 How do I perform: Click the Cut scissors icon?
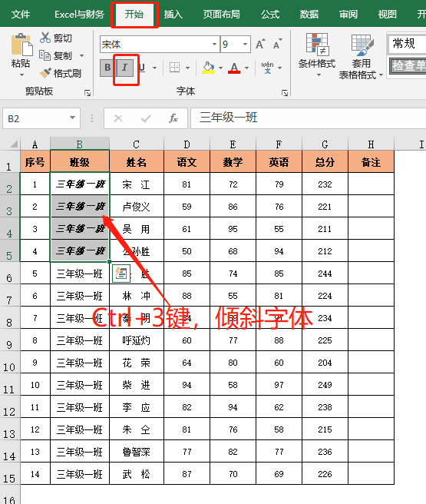pyautogui.click(x=45, y=38)
